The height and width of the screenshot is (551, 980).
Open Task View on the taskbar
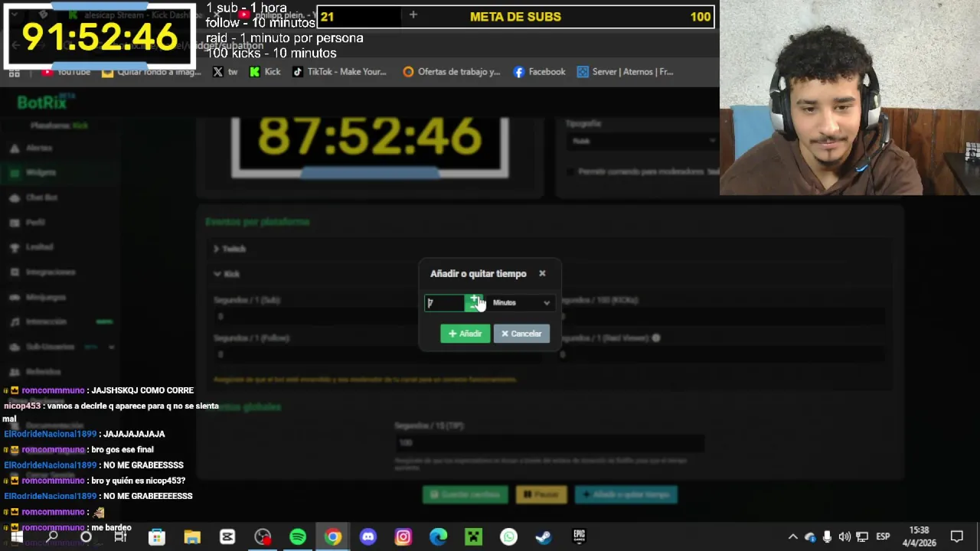pyautogui.click(x=120, y=537)
